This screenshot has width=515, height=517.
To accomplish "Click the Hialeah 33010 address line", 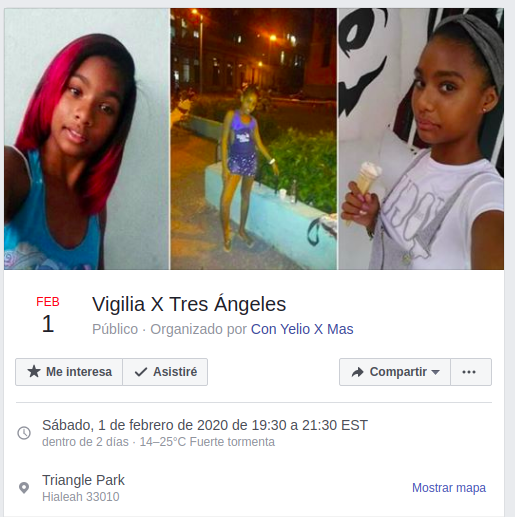I will (81, 497).
